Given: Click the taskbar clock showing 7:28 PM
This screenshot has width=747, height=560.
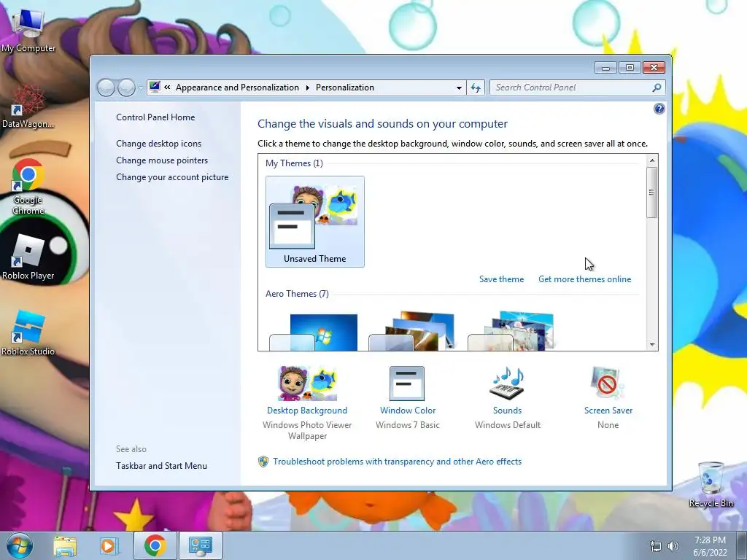Looking at the screenshot, I should (x=710, y=546).
